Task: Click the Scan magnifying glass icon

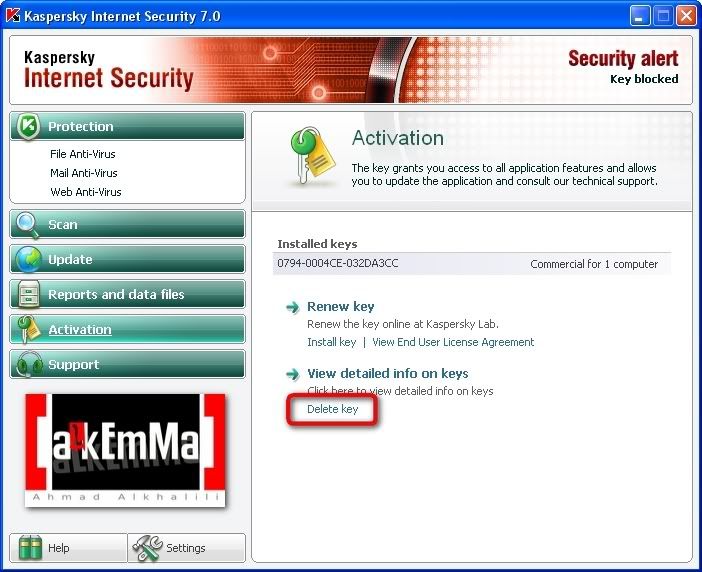Action: (x=28, y=225)
